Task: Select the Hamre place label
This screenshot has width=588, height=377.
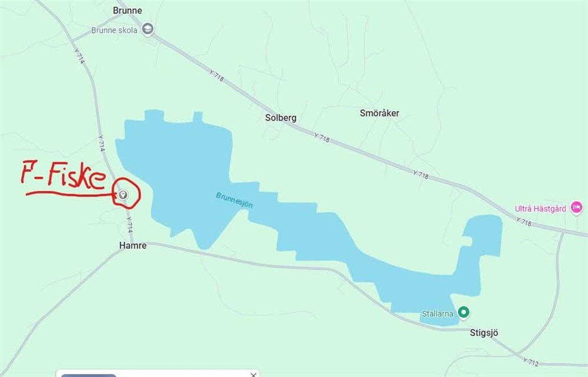Action: (133, 245)
